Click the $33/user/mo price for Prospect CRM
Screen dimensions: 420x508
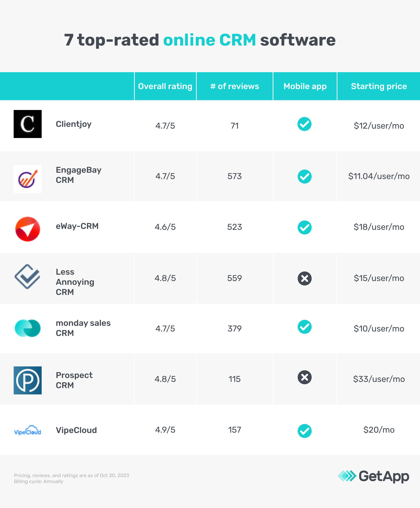pyautogui.click(x=379, y=379)
